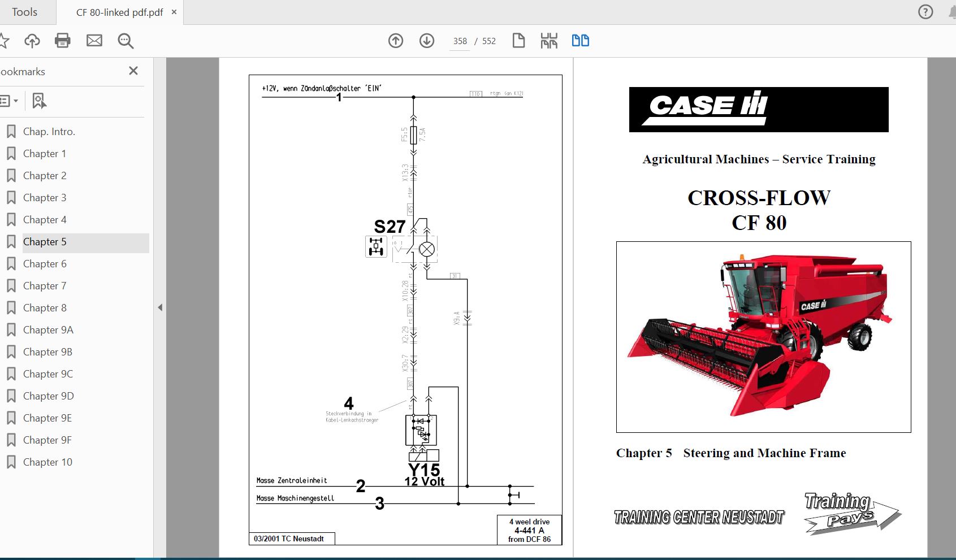Select the Chapter 4 bookmark
The image size is (956, 560).
45,220
